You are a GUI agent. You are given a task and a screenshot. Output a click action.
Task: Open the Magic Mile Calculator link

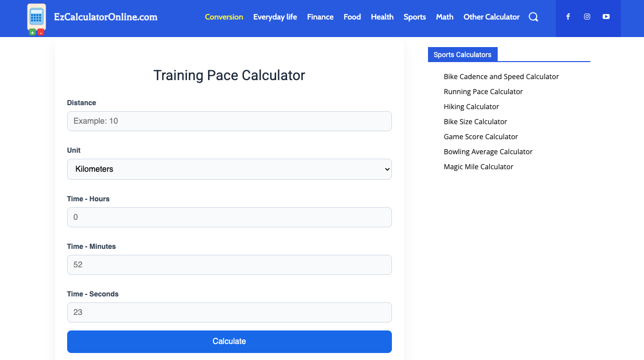click(478, 167)
